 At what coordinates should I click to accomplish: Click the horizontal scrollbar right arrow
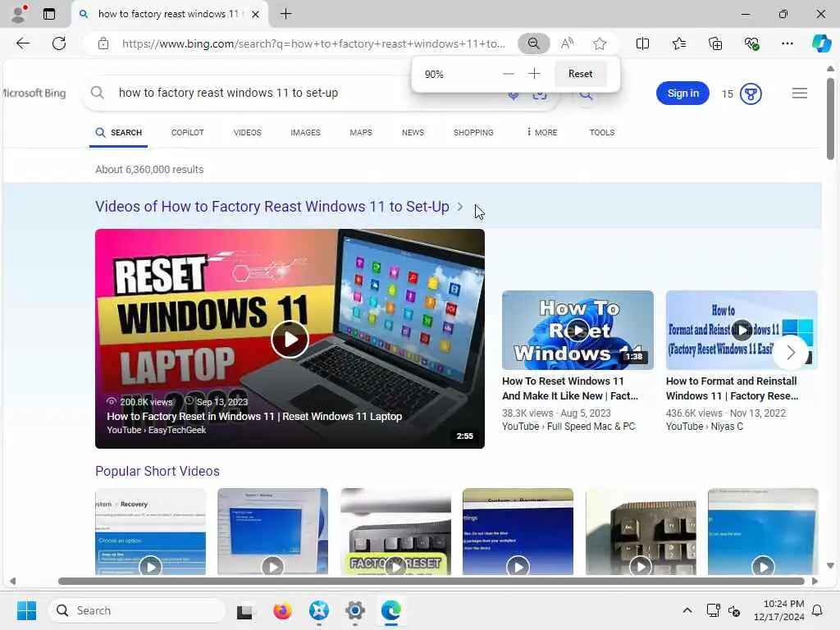point(815,581)
